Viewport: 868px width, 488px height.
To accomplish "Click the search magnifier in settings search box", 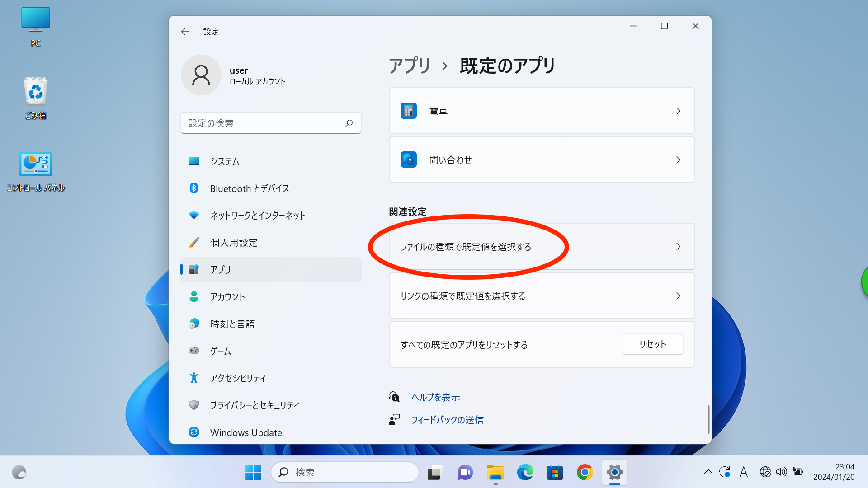I will pos(349,123).
